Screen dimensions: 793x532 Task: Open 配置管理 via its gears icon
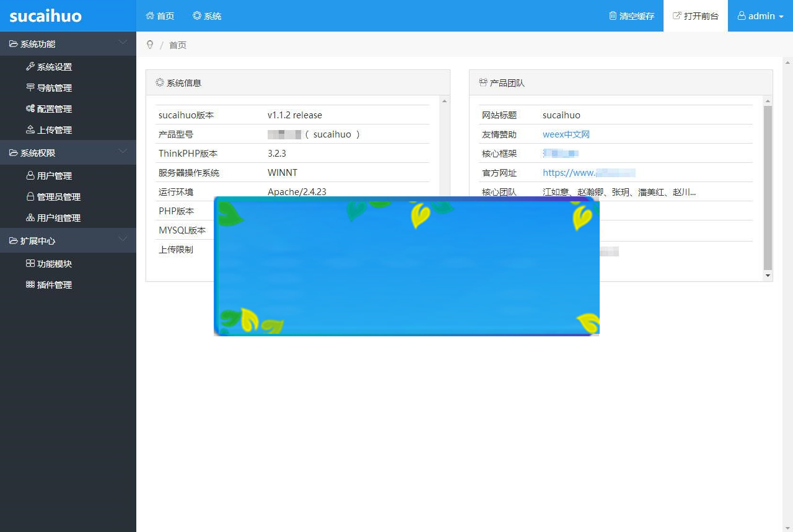tap(30, 108)
